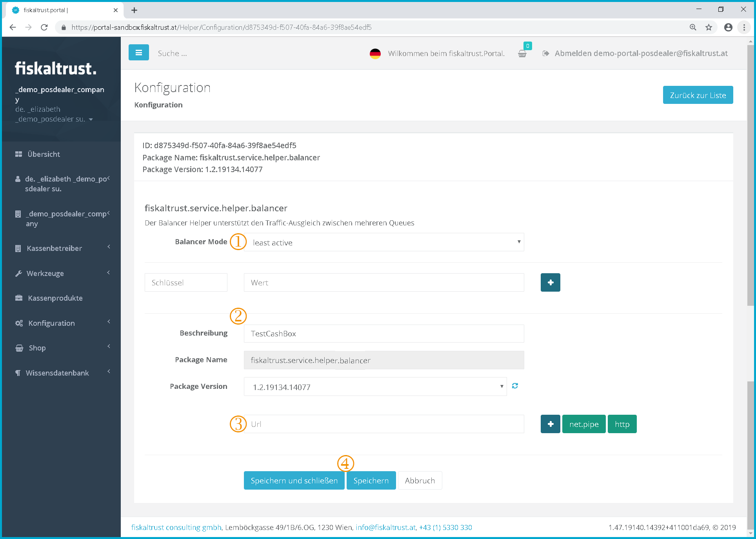
Task: Open Package Version dropdown
Action: [375, 387]
